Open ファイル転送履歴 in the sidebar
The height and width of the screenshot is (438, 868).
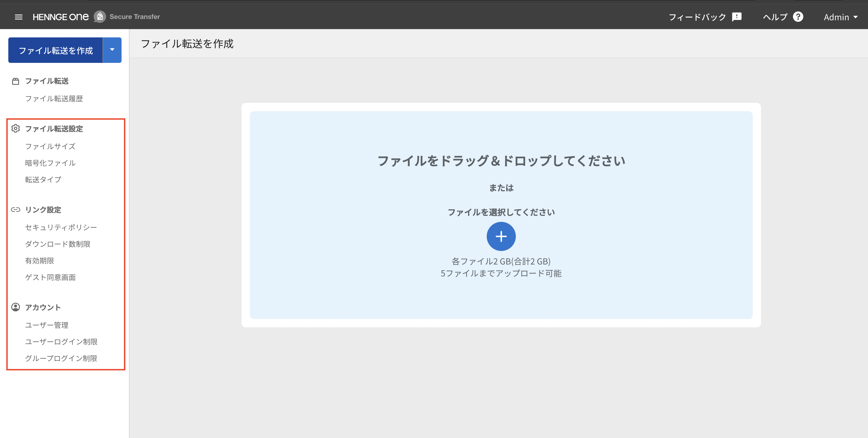click(x=54, y=99)
